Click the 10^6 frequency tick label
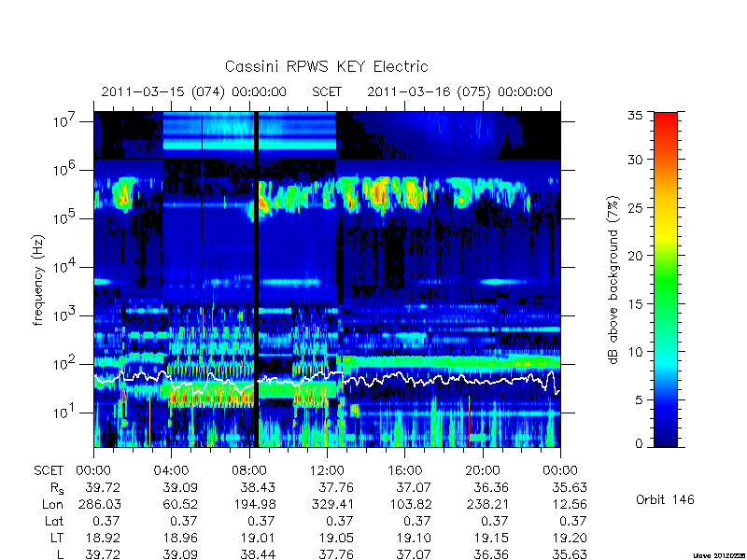 65,170
